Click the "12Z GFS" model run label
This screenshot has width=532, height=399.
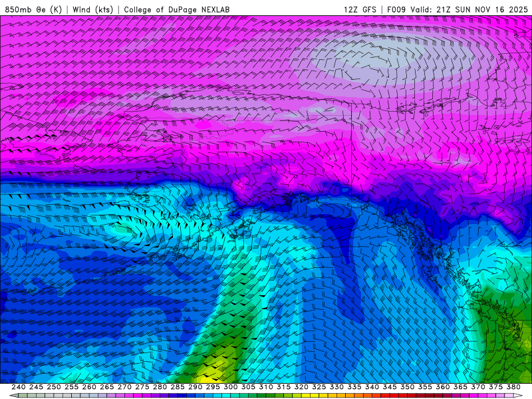(x=360, y=9)
